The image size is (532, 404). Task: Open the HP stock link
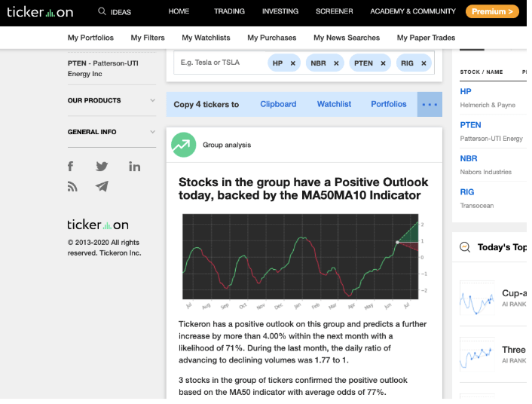[x=466, y=92]
